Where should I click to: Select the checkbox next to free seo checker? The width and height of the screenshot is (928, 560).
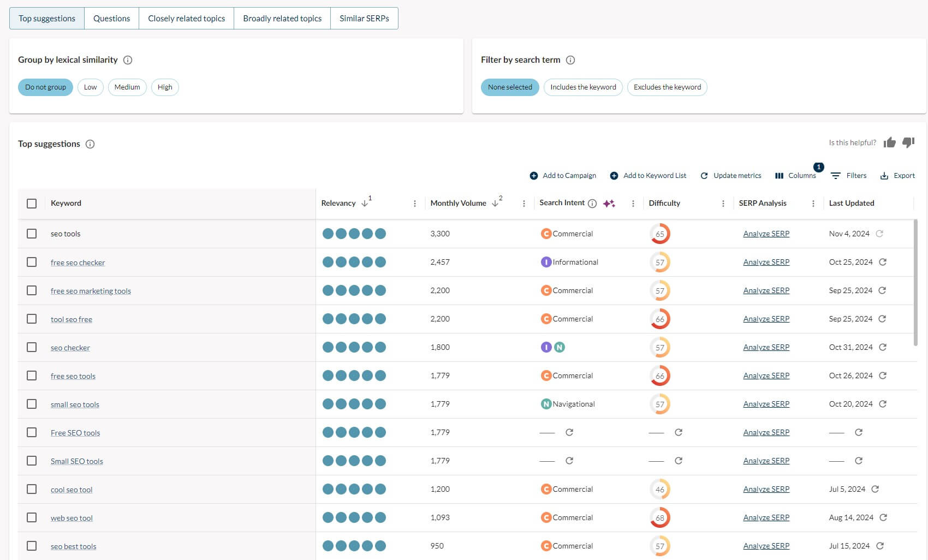pyautogui.click(x=31, y=262)
